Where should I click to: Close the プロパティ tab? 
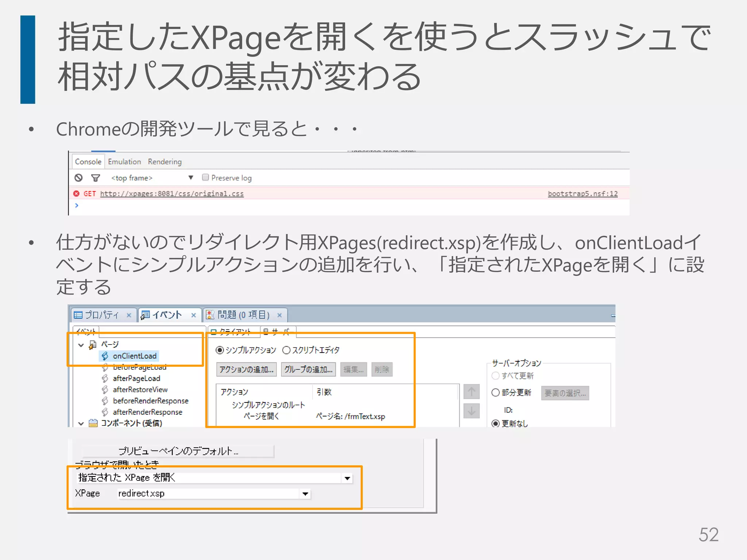click(129, 315)
